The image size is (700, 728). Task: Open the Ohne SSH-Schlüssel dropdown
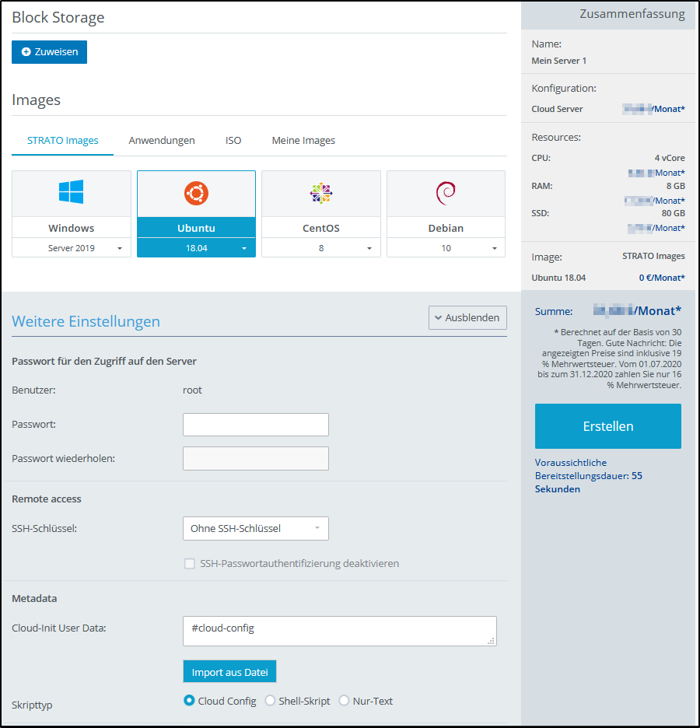(255, 528)
